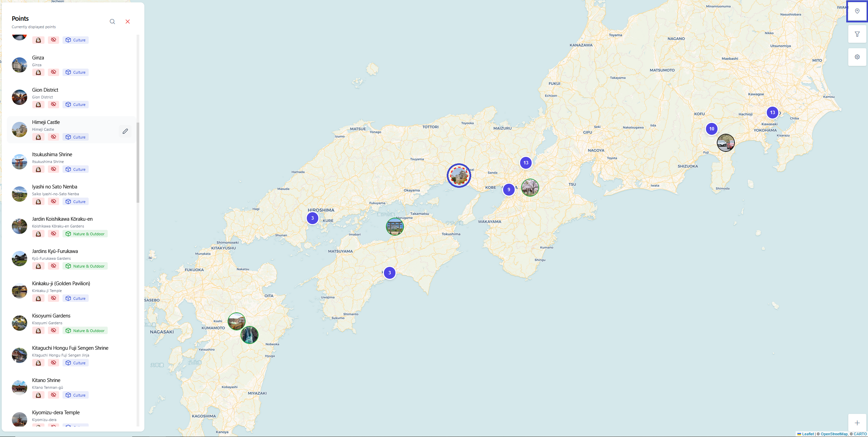The width and height of the screenshot is (868, 437).
Task: Click the Nature & Outdoor tag on Jardins Kyū-Furukawa
Action: [85, 266]
